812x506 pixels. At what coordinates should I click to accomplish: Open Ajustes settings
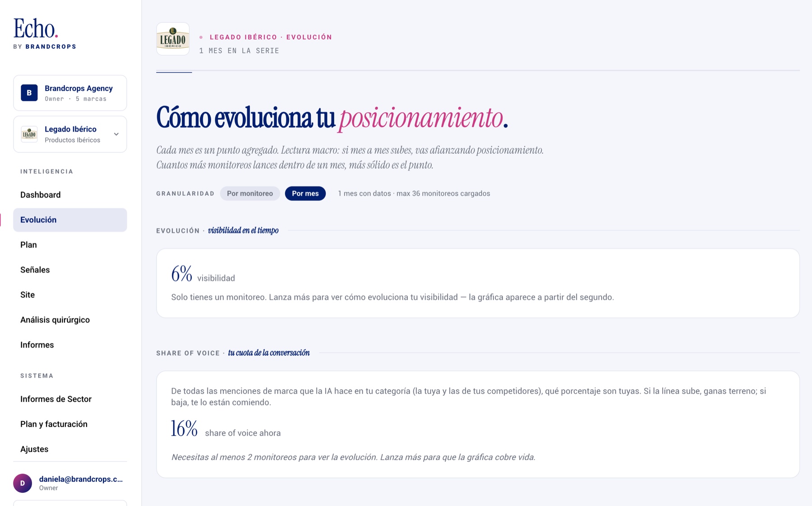[x=70, y=449]
